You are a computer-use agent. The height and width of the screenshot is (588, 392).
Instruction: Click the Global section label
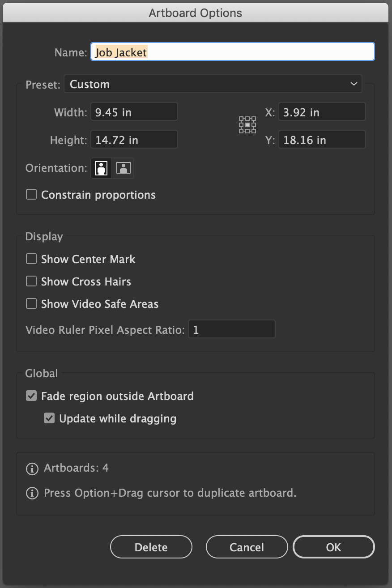(x=42, y=373)
